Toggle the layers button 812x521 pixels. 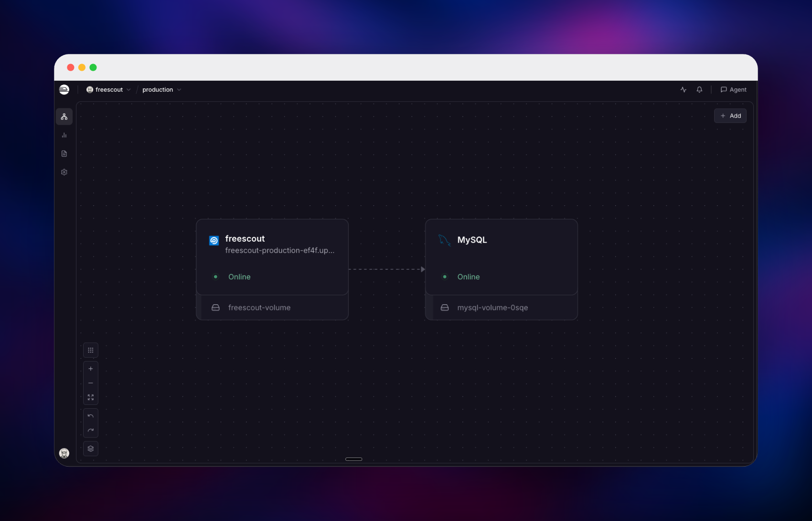(x=91, y=449)
